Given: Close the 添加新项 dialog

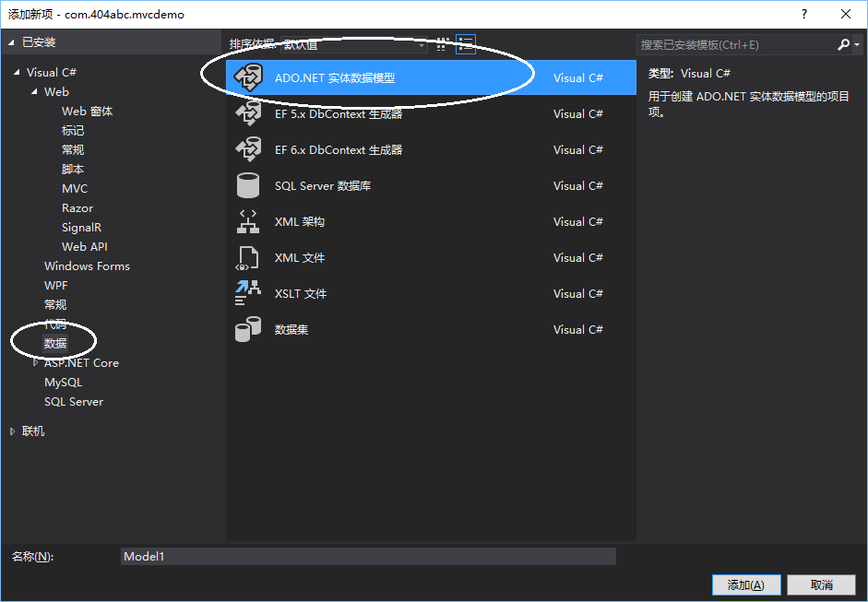Looking at the screenshot, I should (x=846, y=15).
